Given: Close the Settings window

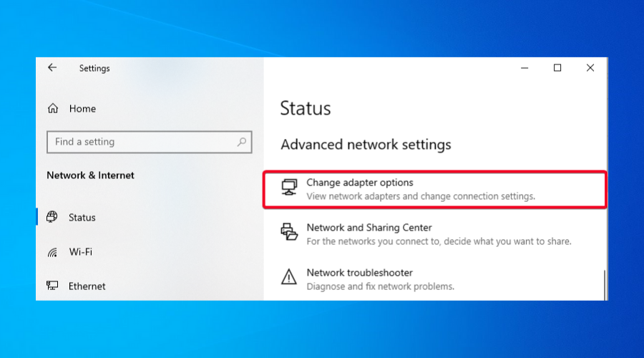Looking at the screenshot, I should coord(590,68).
